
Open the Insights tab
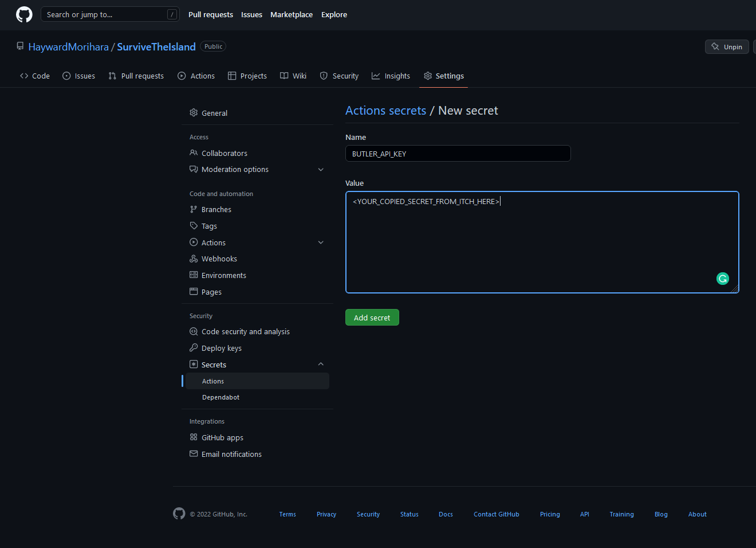pyautogui.click(x=391, y=76)
